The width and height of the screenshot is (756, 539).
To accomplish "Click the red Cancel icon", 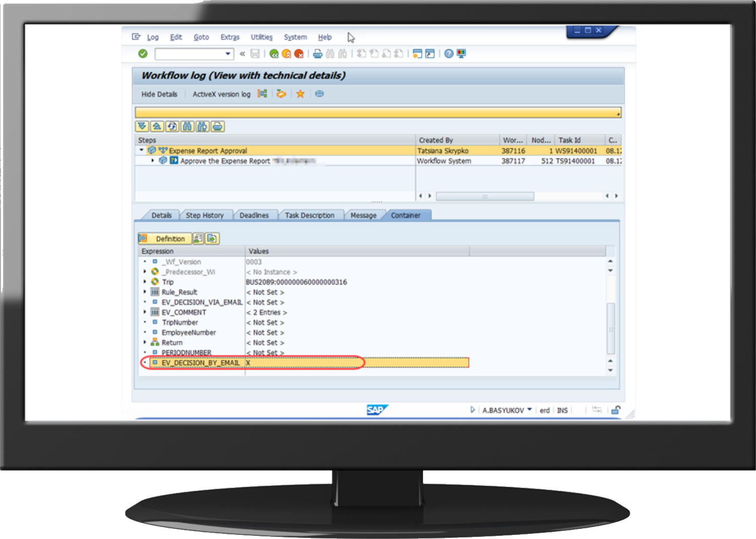I will 299,53.
